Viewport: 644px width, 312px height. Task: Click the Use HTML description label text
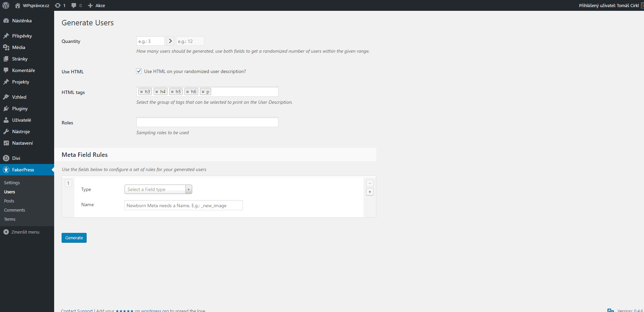195,71
